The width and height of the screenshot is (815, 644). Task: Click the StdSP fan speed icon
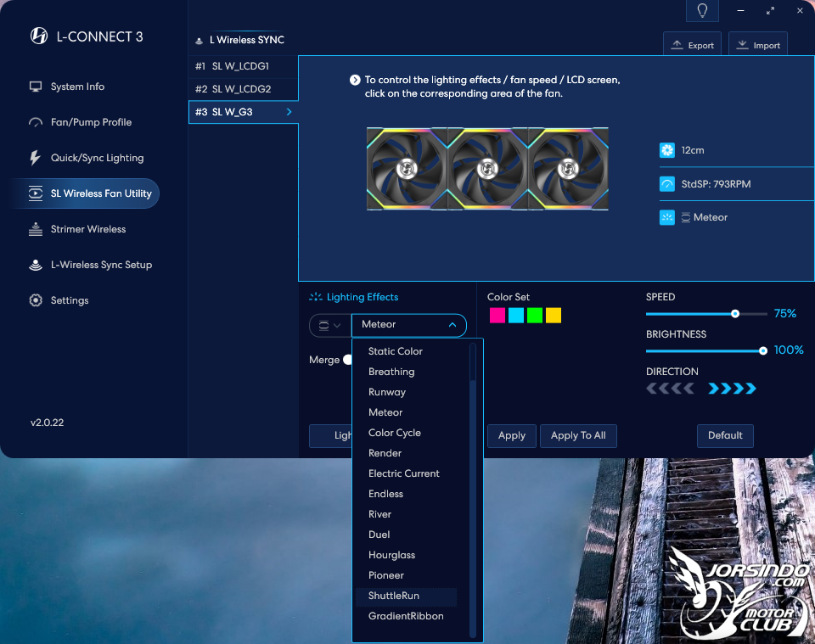tap(667, 184)
